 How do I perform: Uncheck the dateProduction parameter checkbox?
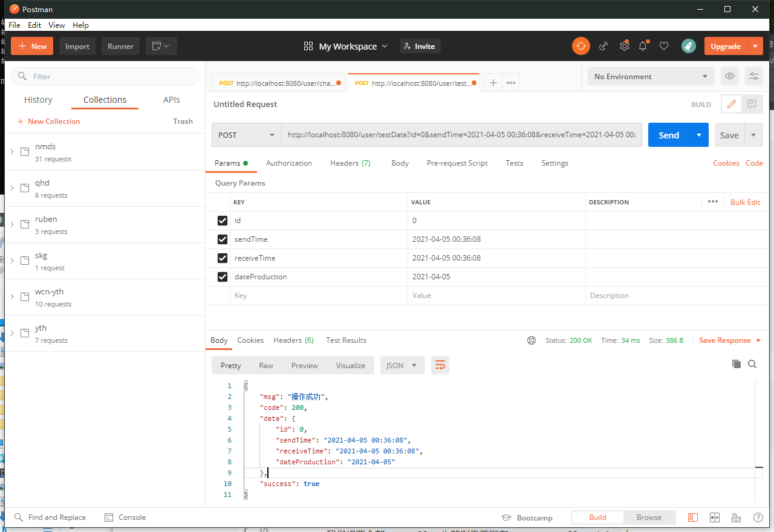[223, 277]
